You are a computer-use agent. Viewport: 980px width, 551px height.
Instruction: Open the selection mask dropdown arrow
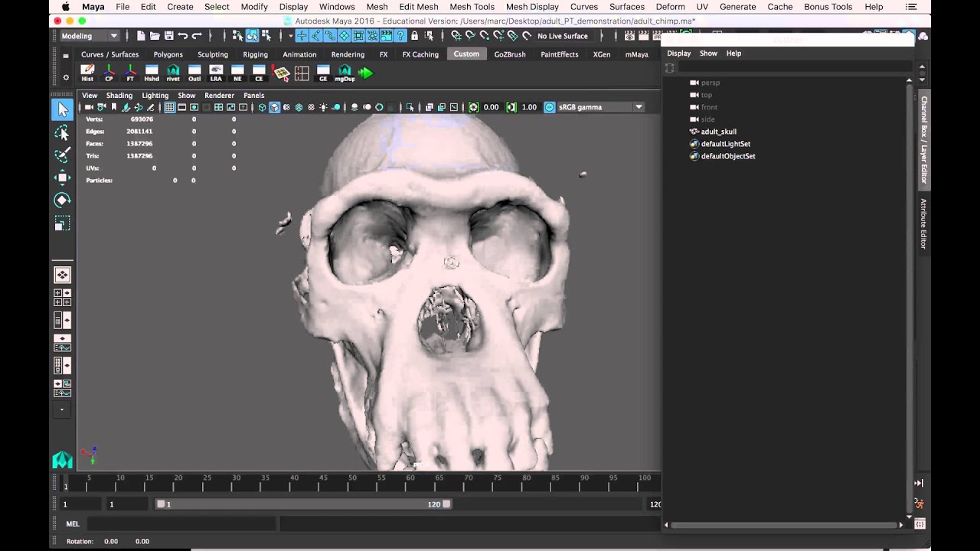(x=291, y=36)
